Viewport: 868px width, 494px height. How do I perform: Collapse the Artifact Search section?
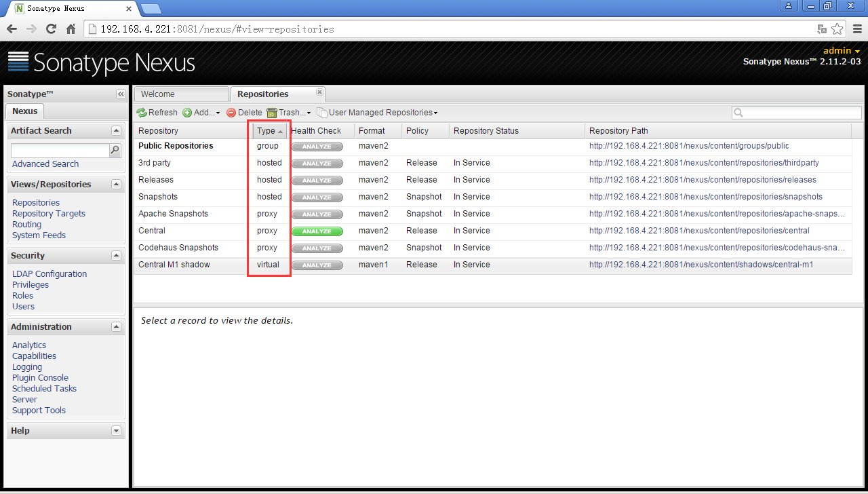tap(116, 130)
